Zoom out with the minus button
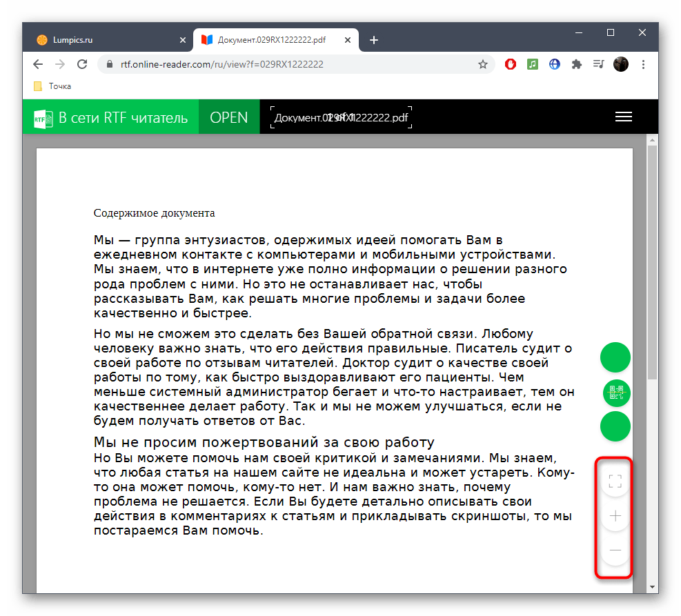Viewport: 681px width, 616px height. tap(615, 550)
